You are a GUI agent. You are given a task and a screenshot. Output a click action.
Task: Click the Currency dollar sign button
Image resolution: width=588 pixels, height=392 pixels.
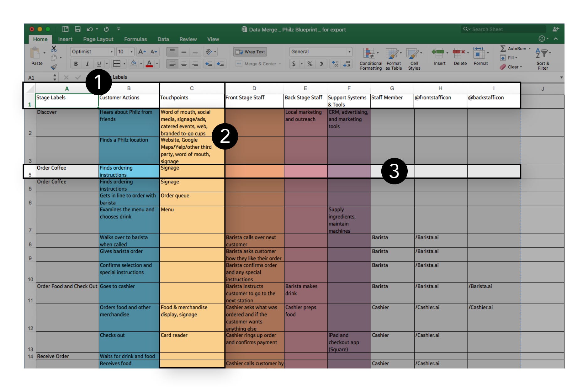[x=294, y=64]
